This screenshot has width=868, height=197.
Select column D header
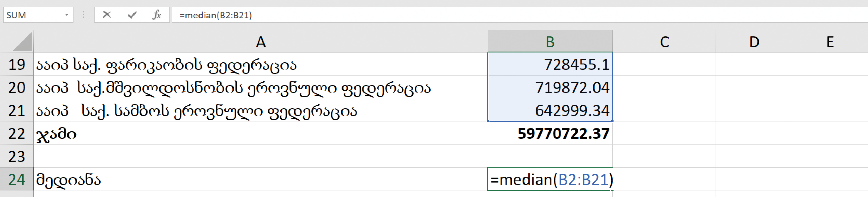[754, 41]
